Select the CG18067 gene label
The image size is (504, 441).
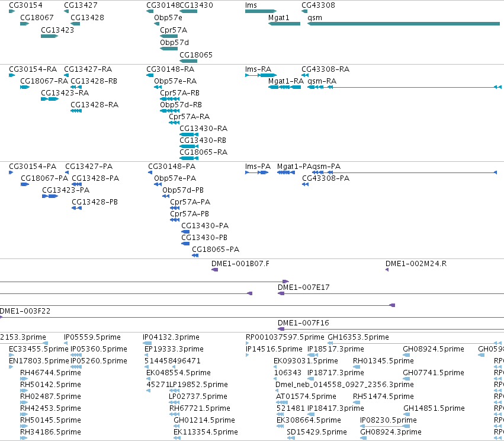pos(37,18)
